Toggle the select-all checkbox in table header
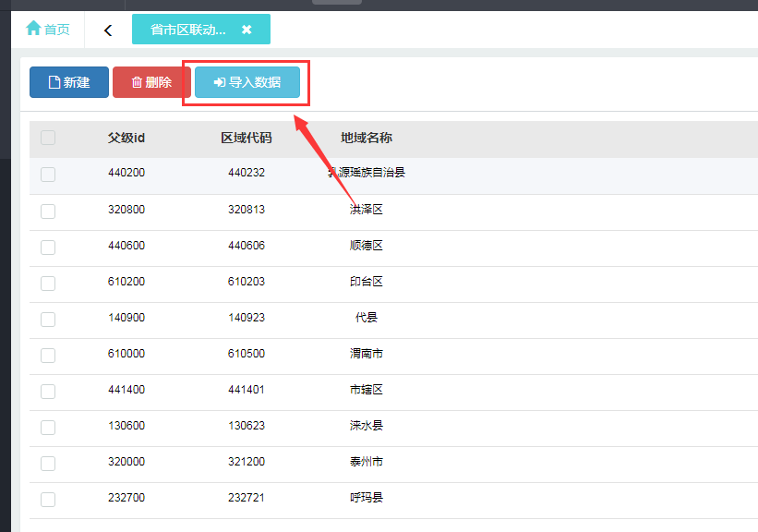Viewport: 758px width, 532px height. (x=48, y=138)
